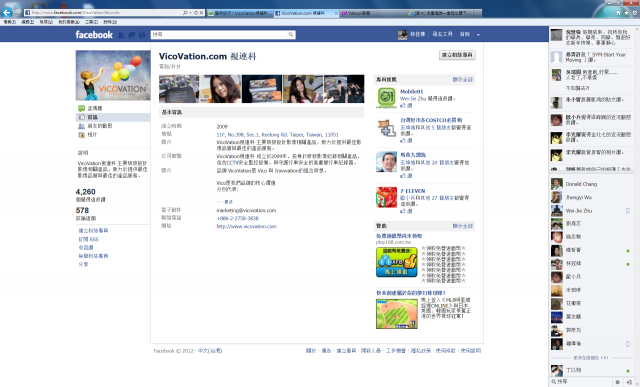Image resolution: width=640 pixels, height=387 pixels.
Task: Open the 工具(T) menu
Action: click(91, 22)
